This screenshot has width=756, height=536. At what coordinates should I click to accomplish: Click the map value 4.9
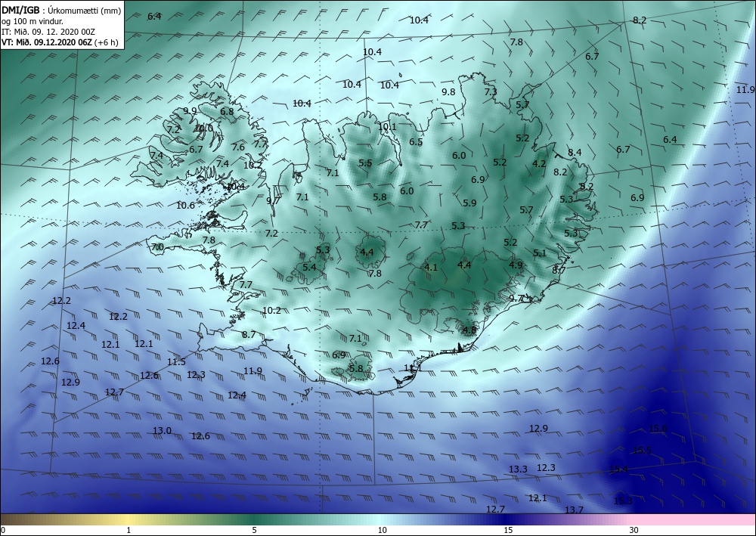pyautogui.click(x=516, y=265)
